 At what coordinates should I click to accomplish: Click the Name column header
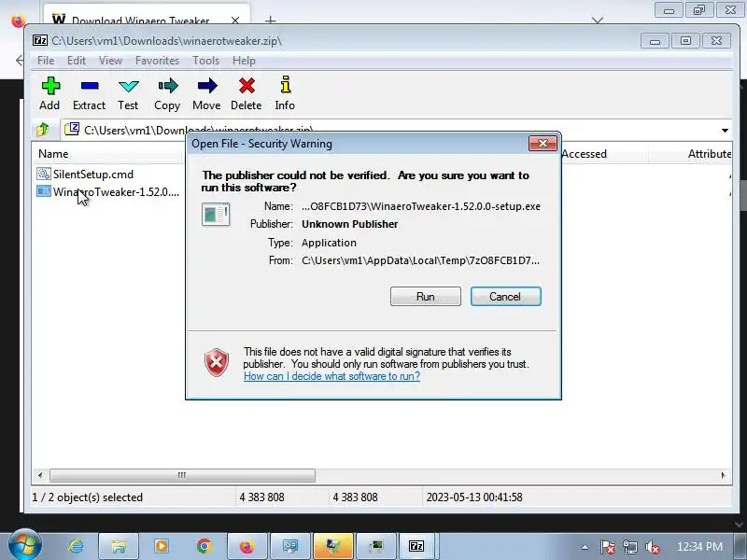pos(108,154)
